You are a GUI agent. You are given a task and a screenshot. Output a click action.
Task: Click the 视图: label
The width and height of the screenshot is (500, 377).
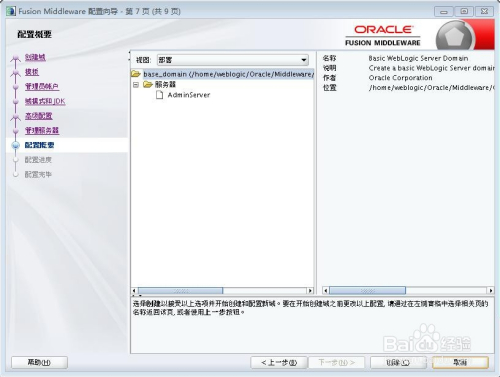pyautogui.click(x=144, y=60)
